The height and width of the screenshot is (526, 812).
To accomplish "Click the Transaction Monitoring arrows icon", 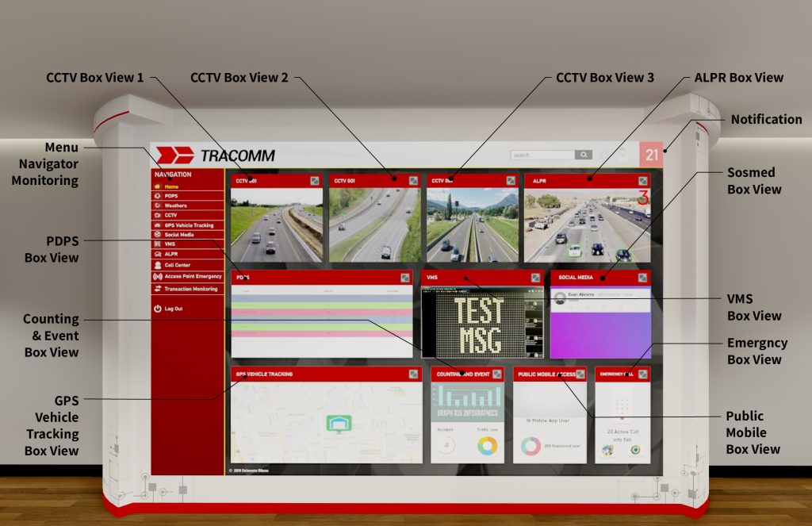I will pos(158,289).
